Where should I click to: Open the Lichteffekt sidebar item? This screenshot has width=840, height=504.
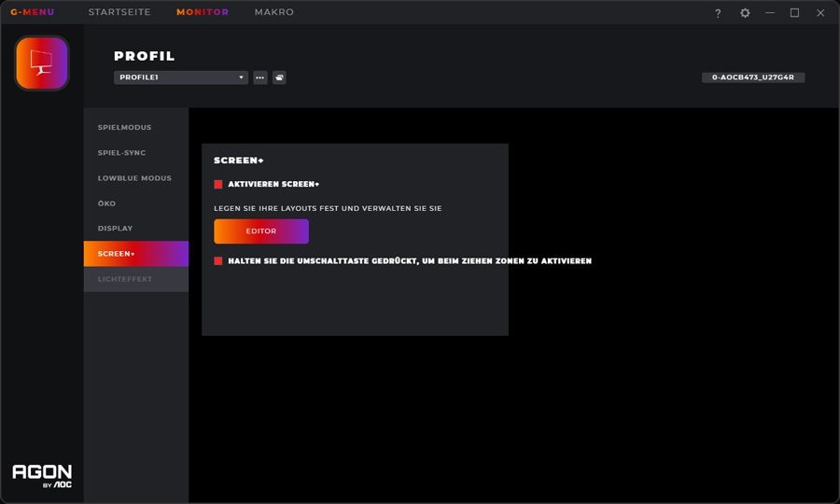(x=125, y=279)
